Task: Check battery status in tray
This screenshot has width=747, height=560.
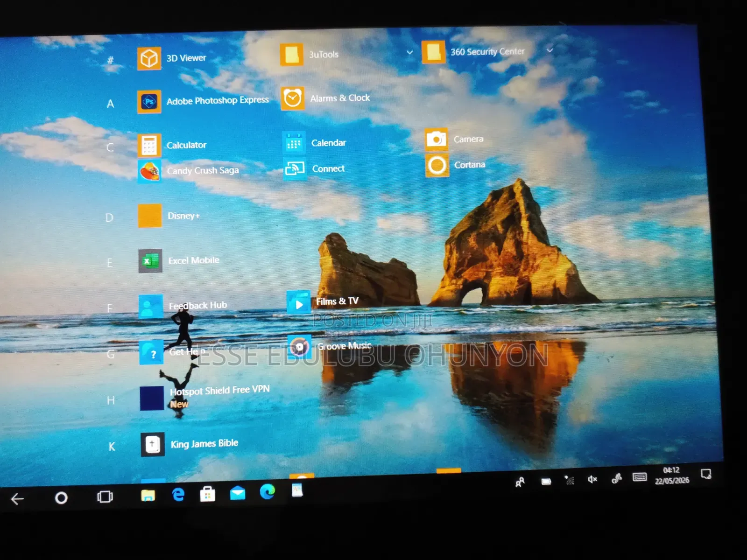Action: [546, 481]
